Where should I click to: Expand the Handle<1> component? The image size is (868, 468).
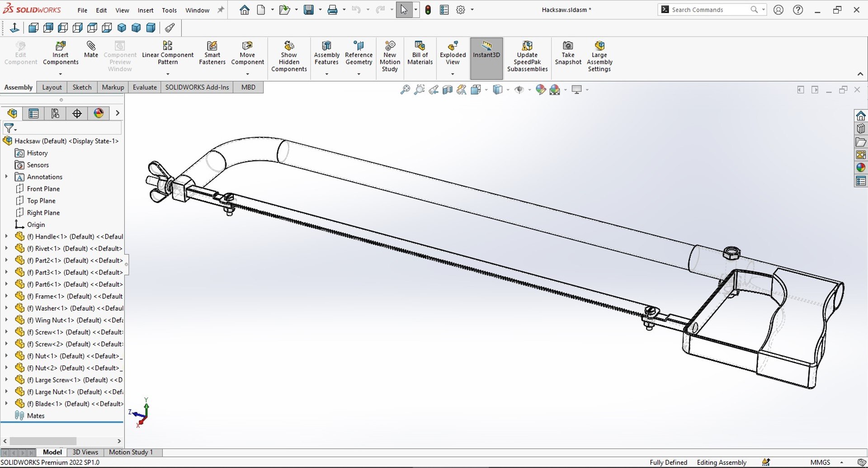click(x=6, y=236)
